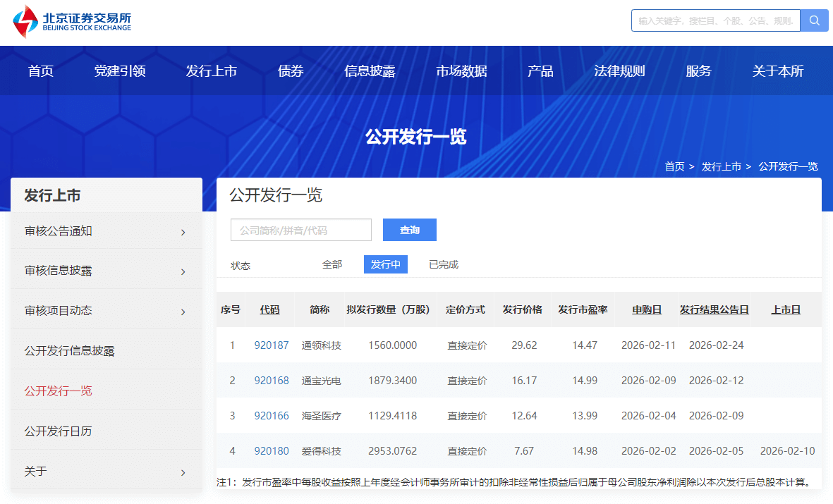Click the Beijing Stock Exchange logo
This screenshot has height=504, width=833.
(72, 22)
